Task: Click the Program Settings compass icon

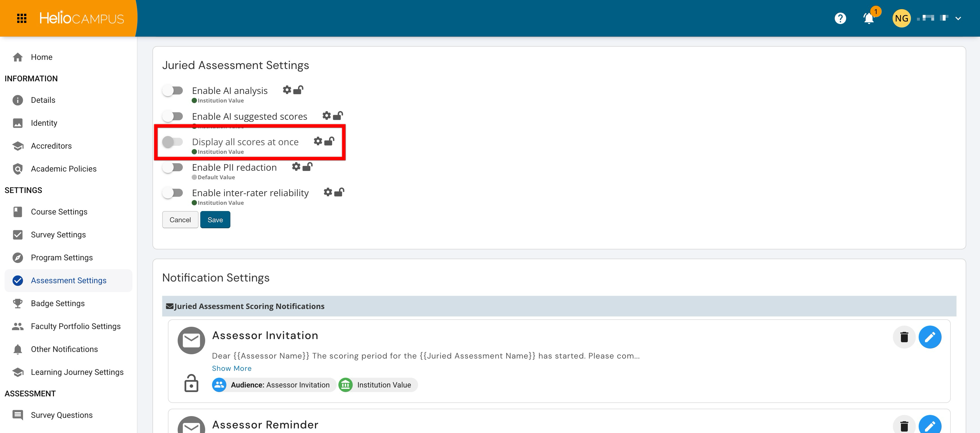Action: coord(17,257)
